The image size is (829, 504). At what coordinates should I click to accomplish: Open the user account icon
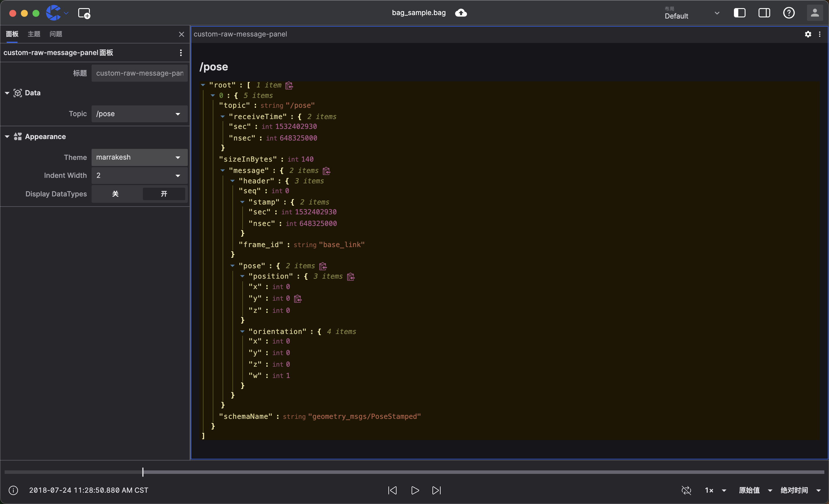click(x=815, y=13)
